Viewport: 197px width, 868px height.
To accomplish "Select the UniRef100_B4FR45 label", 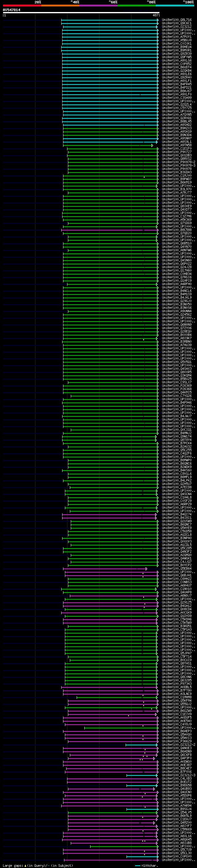I will [176, 84].
